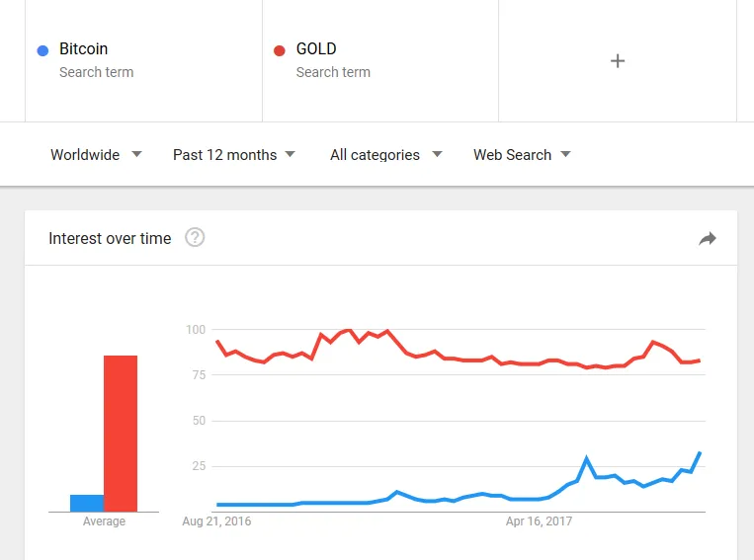This screenshot has height=560, width=754.
Task: Click the blue Bitcoin average bar
Action: point(87,503)
